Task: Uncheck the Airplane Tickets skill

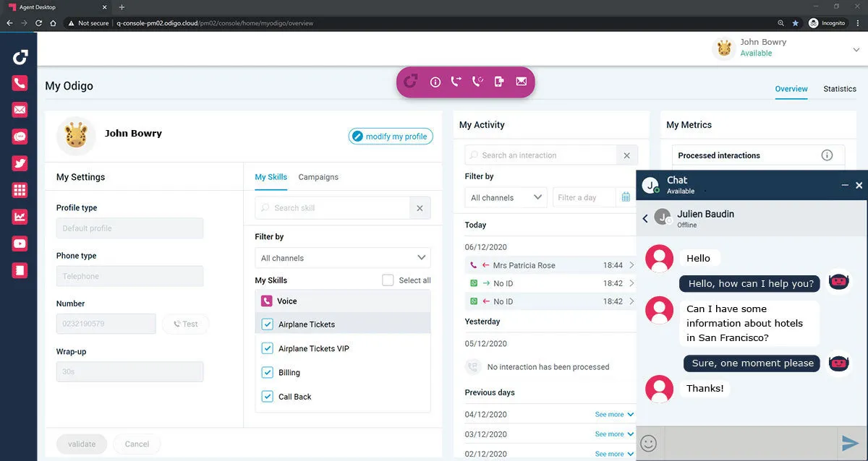Action: pos(268,324)
